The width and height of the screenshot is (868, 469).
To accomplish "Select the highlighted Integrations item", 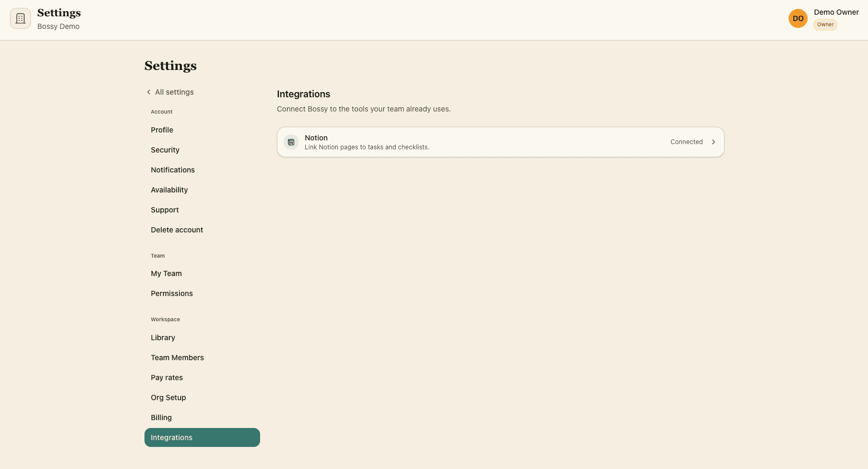I will point(202,437).
